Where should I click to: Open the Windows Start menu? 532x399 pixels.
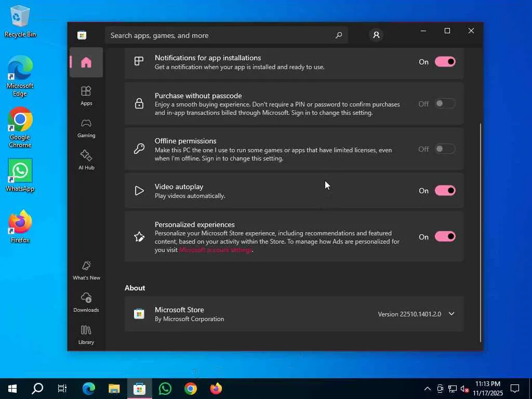coord(12,389)
